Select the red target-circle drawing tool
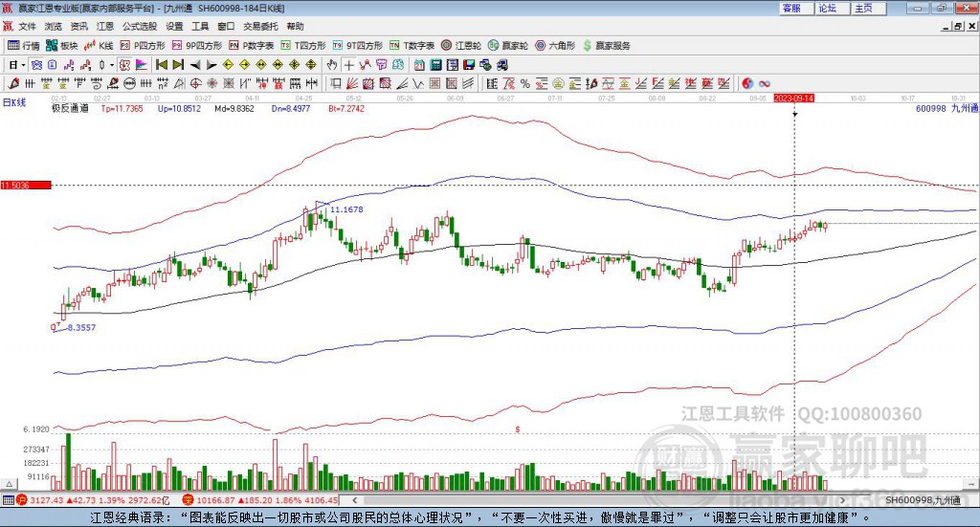 pos(195,83)
